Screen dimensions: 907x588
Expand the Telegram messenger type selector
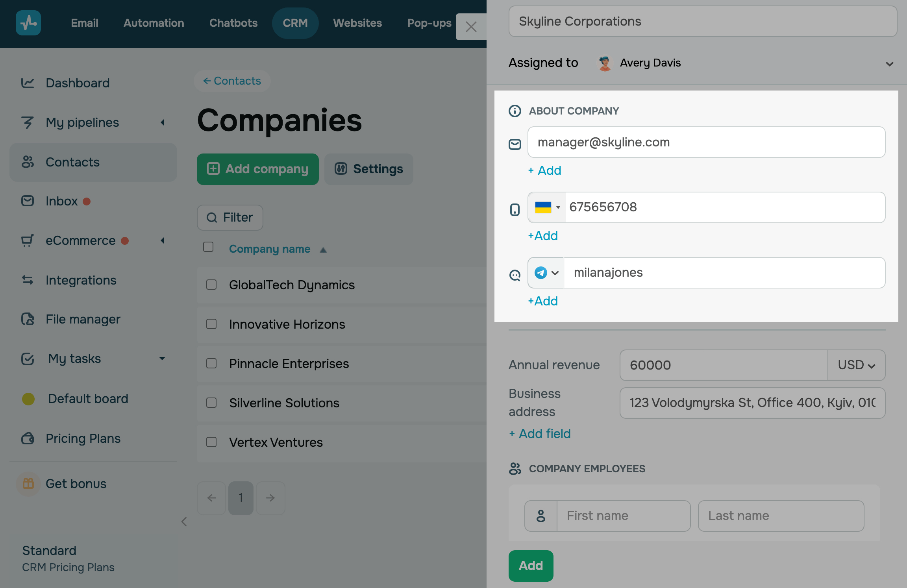click(546, 273)
